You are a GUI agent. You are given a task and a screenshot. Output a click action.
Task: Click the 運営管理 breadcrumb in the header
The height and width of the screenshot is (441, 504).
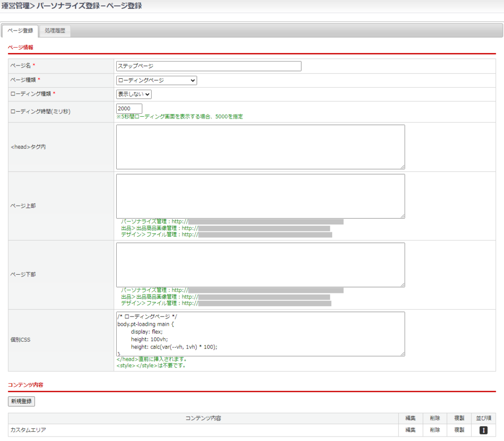15,6
